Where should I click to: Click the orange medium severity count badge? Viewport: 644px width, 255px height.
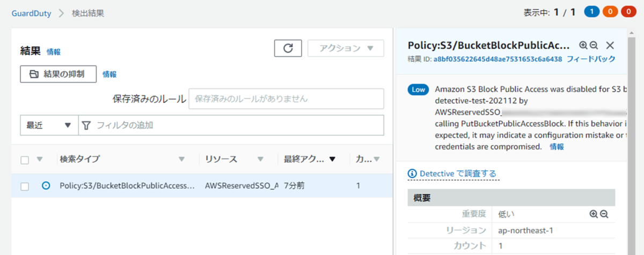tap(610, 12)
